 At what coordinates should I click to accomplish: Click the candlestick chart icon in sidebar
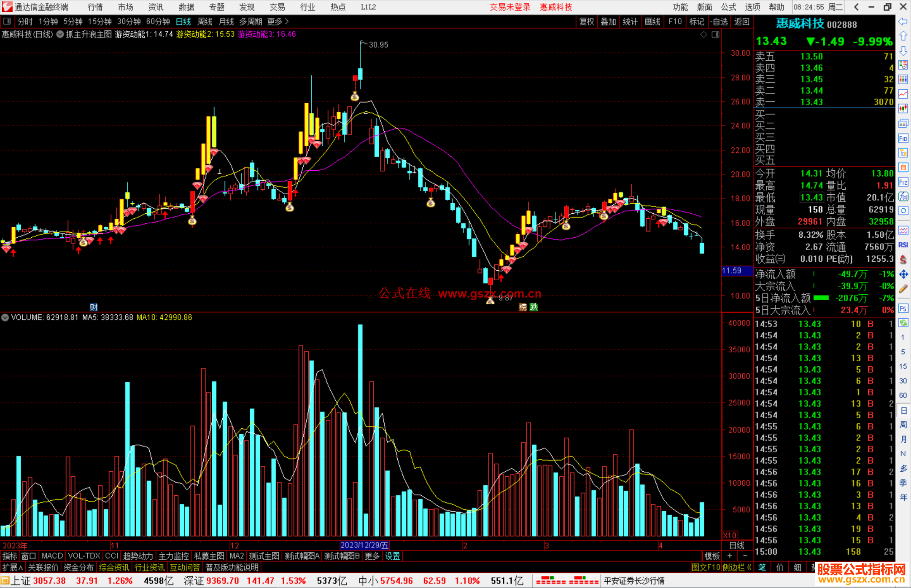coord(903,108)
